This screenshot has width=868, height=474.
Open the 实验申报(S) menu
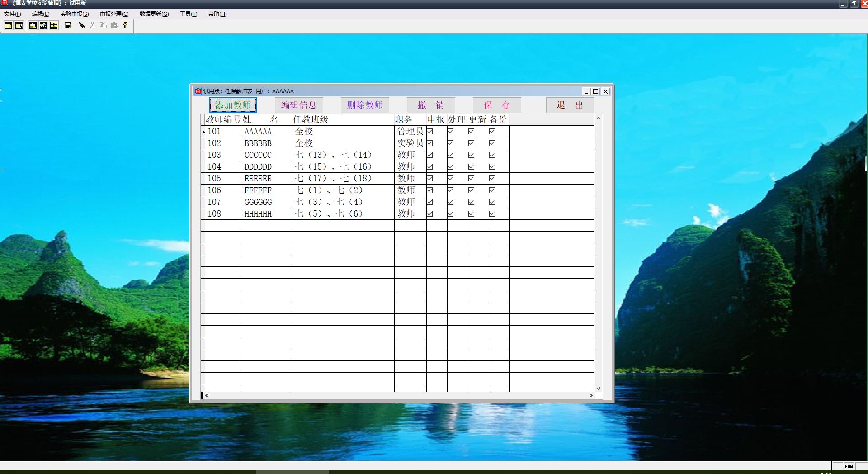tap(75, 14)
